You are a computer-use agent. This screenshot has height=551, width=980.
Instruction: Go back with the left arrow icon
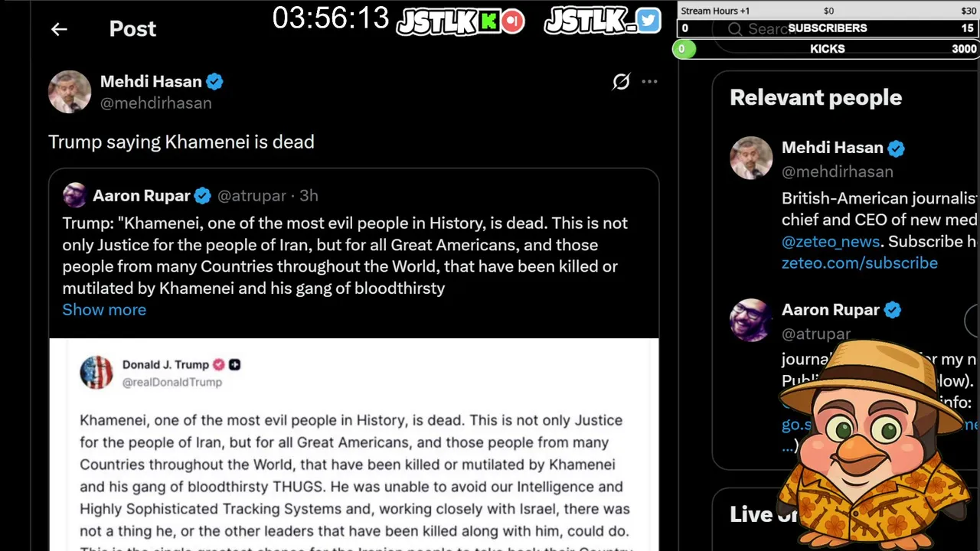(59, 29)
